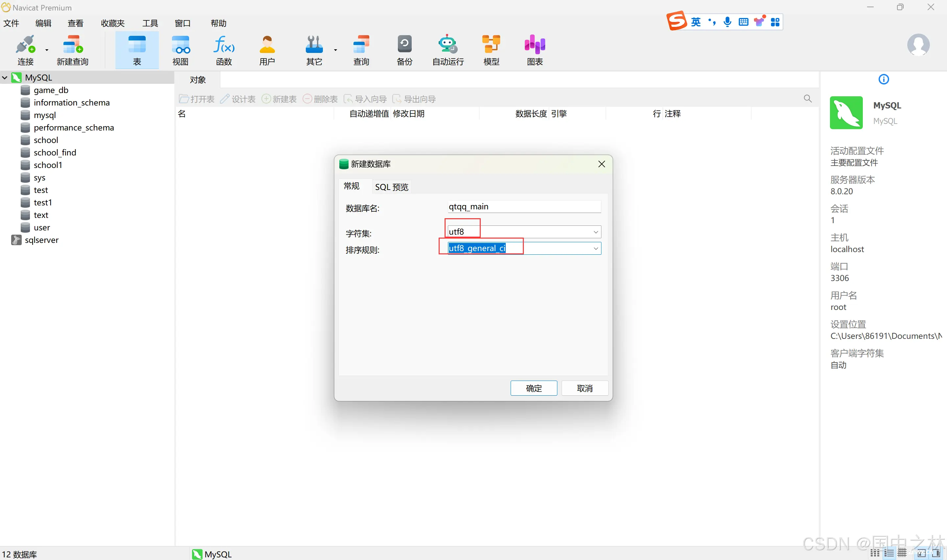Screen dimensions: 947x560
Task: Expand the 字符集 (Charset) dropdown
Action: (595, 231)
